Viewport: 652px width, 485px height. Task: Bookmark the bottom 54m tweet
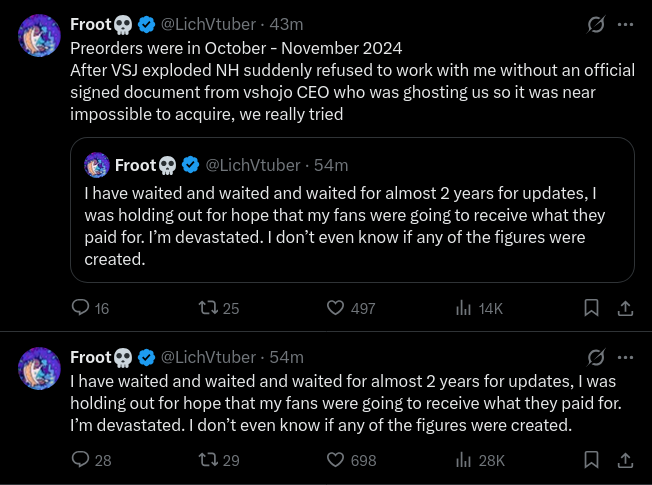[591, 460]
